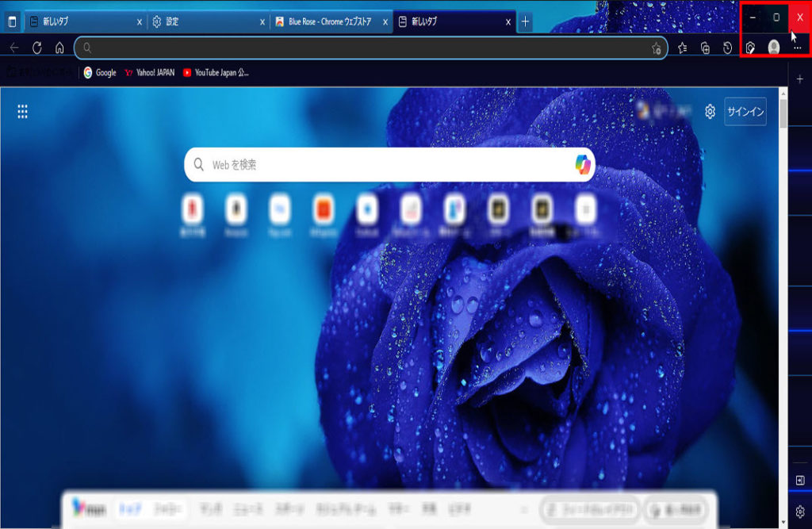Open the browser History icon
Viewport: 812px width, 529px height.
[x=728, y=48]
